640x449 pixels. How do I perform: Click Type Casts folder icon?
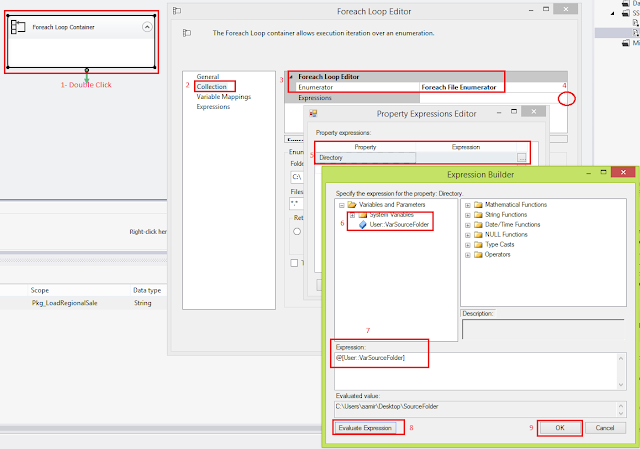click(478, 245)
